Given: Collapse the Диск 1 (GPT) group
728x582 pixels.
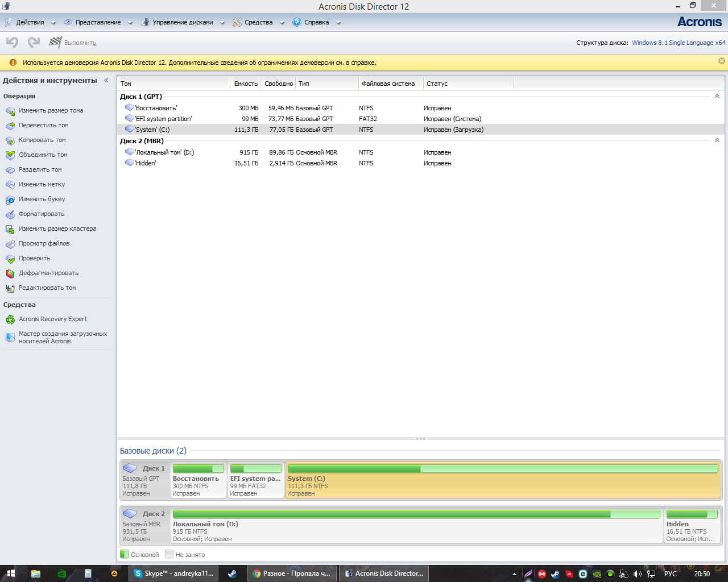Looking at the screenshot, I should 717,96.
